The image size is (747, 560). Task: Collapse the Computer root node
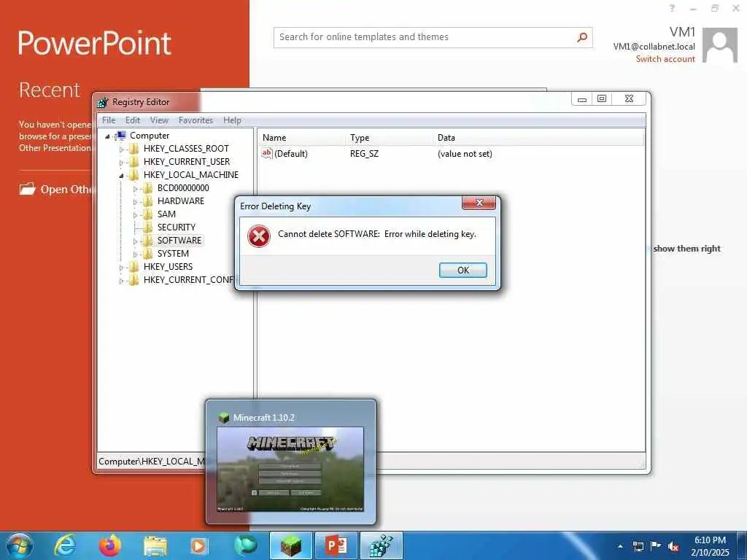coord(108,136)
